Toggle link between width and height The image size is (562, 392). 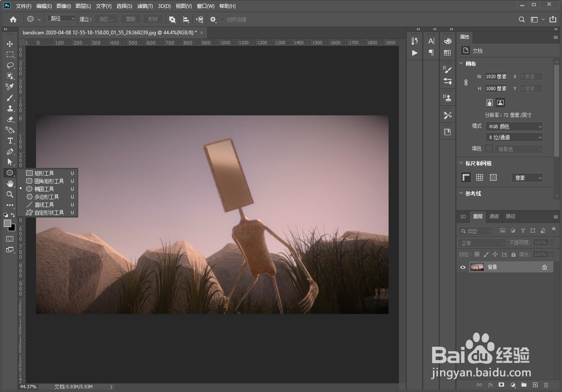pos(466,82)
